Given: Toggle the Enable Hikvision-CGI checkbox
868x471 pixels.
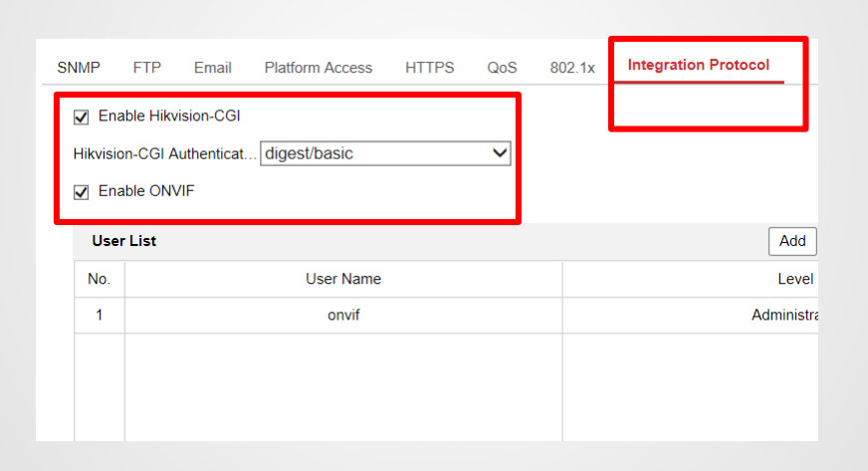Looking at the screenshot, I should point(82,117).
